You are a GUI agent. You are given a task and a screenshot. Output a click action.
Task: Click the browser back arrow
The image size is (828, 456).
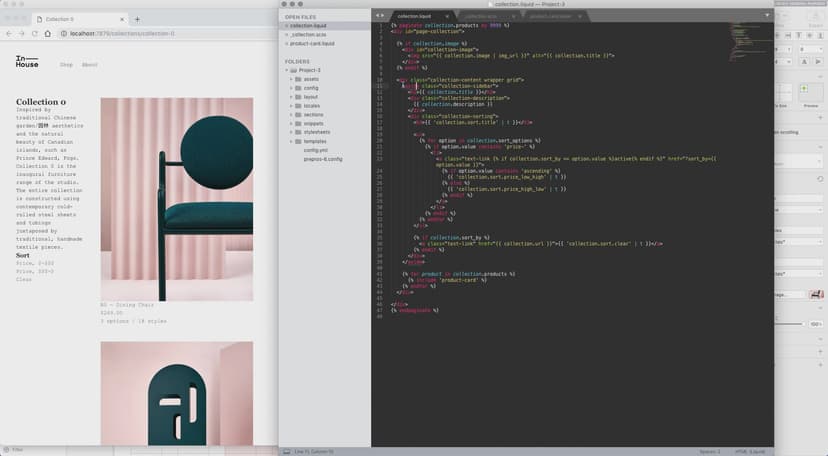(x=8, y=34)
